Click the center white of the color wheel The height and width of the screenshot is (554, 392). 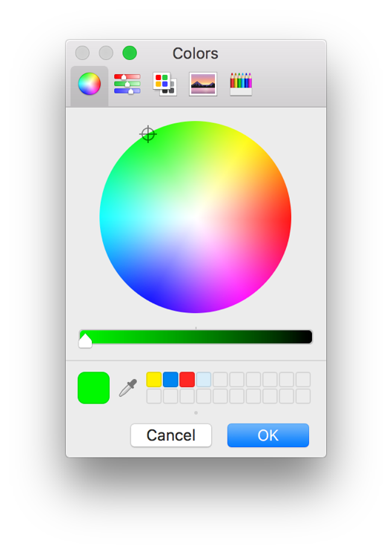pyautogui.click(x=196, y=217)
